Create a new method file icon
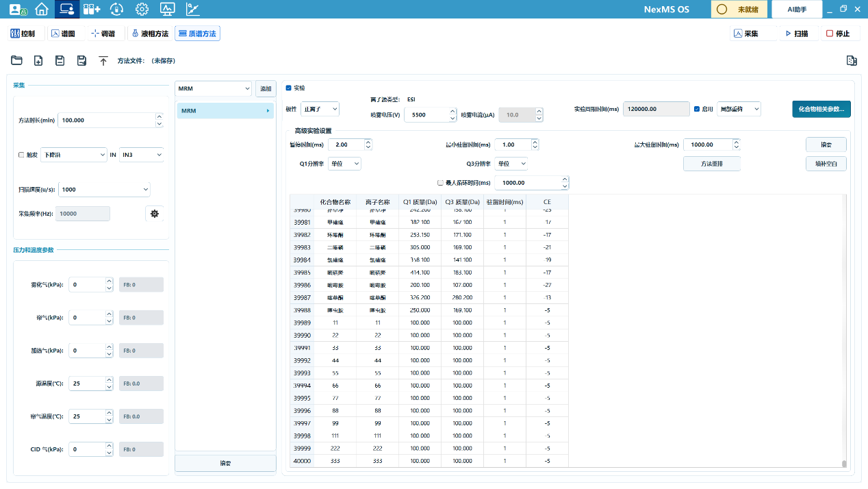The image size is (868, 489). point(38,60)
